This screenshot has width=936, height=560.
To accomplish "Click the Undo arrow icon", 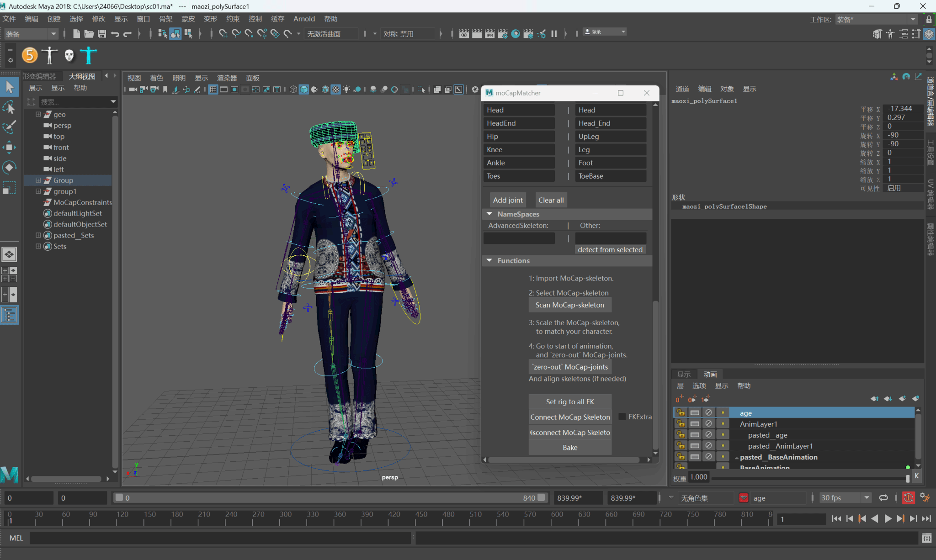I will point(115,33).
